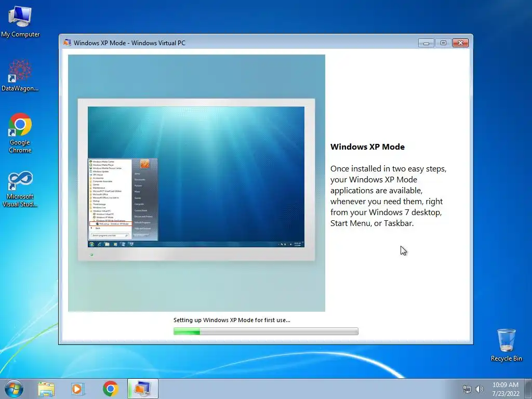Open the Windows Start menu orb
The image size is (532, 399).
14,389
